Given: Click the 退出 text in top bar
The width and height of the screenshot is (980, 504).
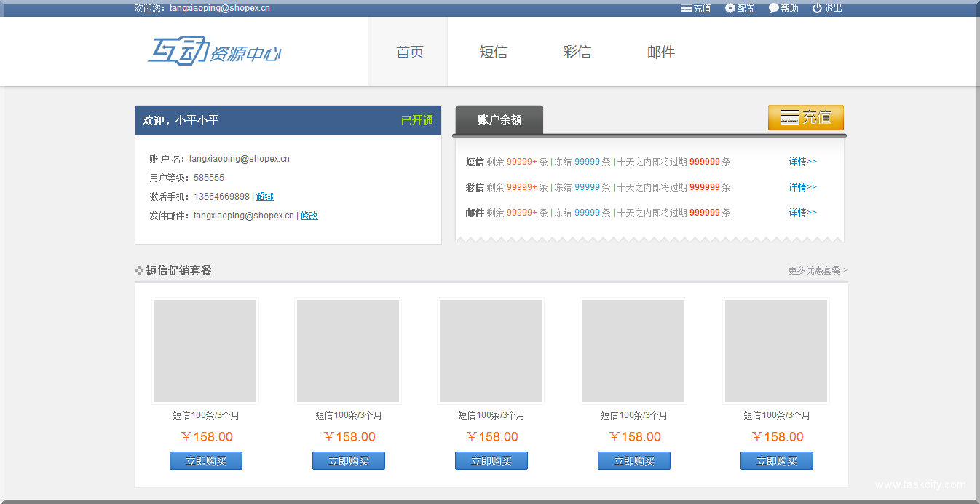Looking at the screenshot, I should 833,8.
